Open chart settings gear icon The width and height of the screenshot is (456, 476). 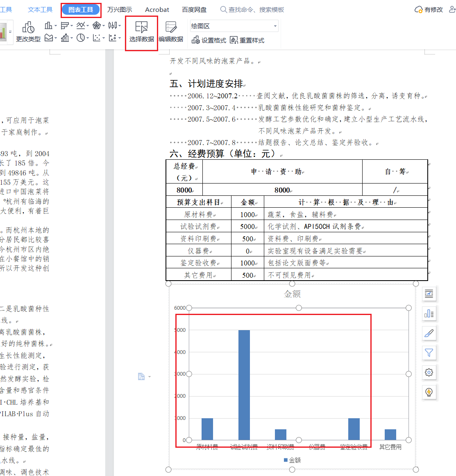(x=429, y=372)
